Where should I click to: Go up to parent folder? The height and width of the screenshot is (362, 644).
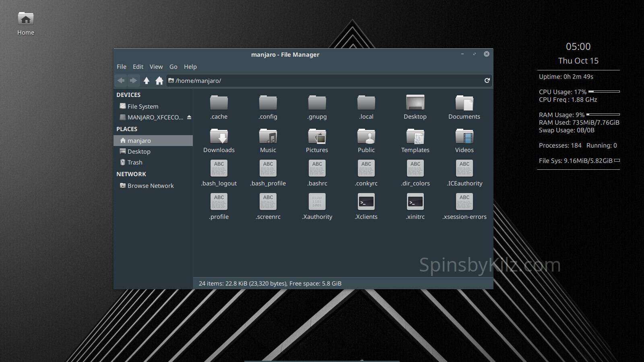[147, 80]
